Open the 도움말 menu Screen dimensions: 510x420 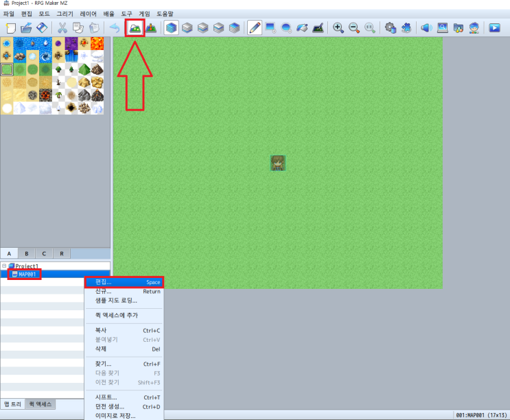[165, 14]
